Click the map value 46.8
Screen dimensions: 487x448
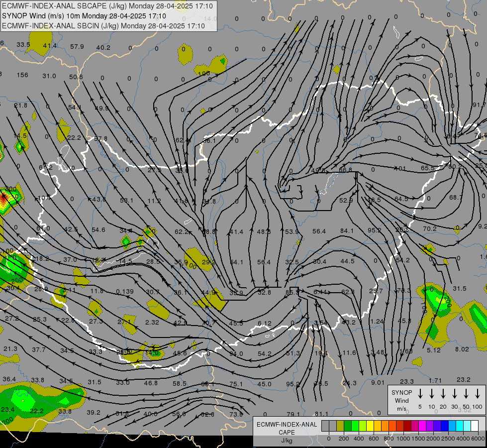[151, 383]
